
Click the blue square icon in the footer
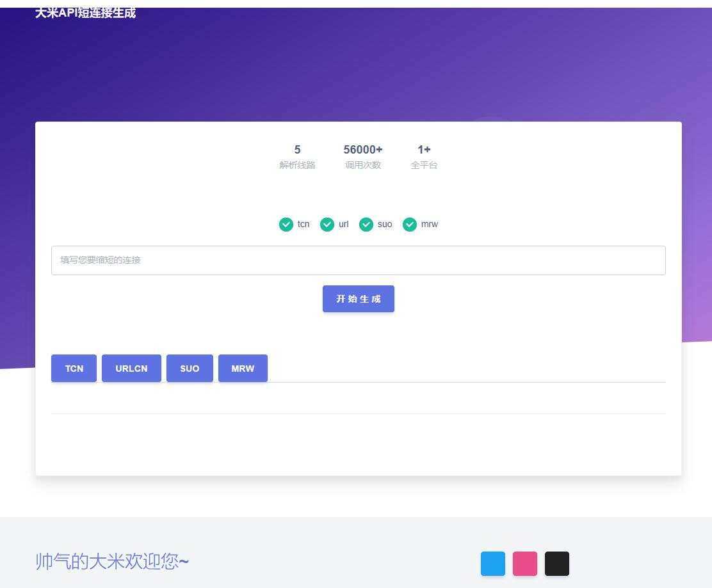(x=492, y=563)
